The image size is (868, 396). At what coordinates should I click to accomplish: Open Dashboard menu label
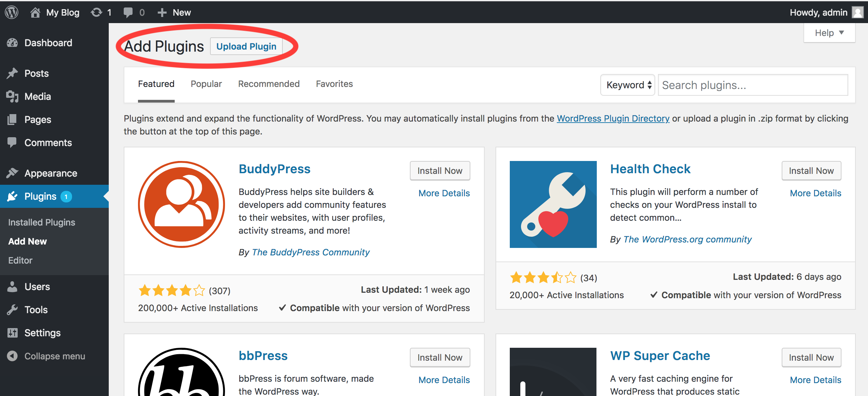pos(48,43)
